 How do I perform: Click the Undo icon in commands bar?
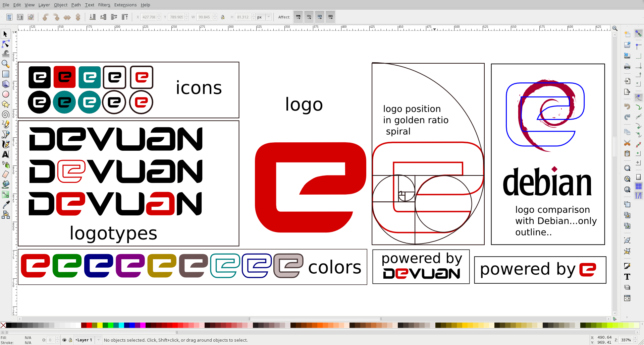tap(627, 106)
